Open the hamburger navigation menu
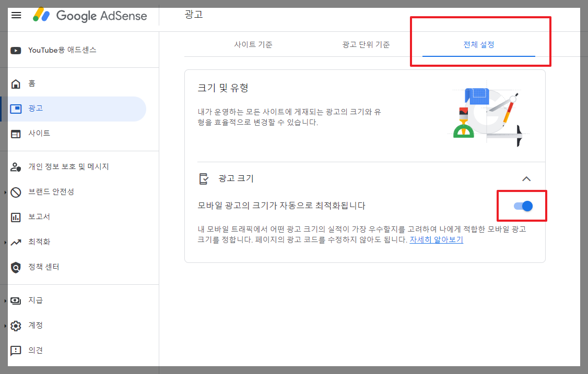 [16, 15]
